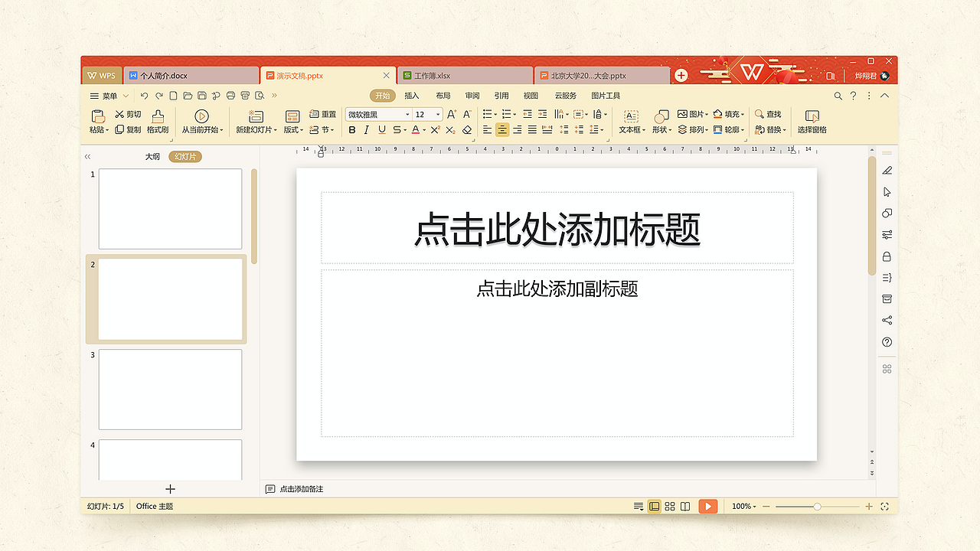
Task: Click the Cut (剪切) scissors button
Action: 128,114
